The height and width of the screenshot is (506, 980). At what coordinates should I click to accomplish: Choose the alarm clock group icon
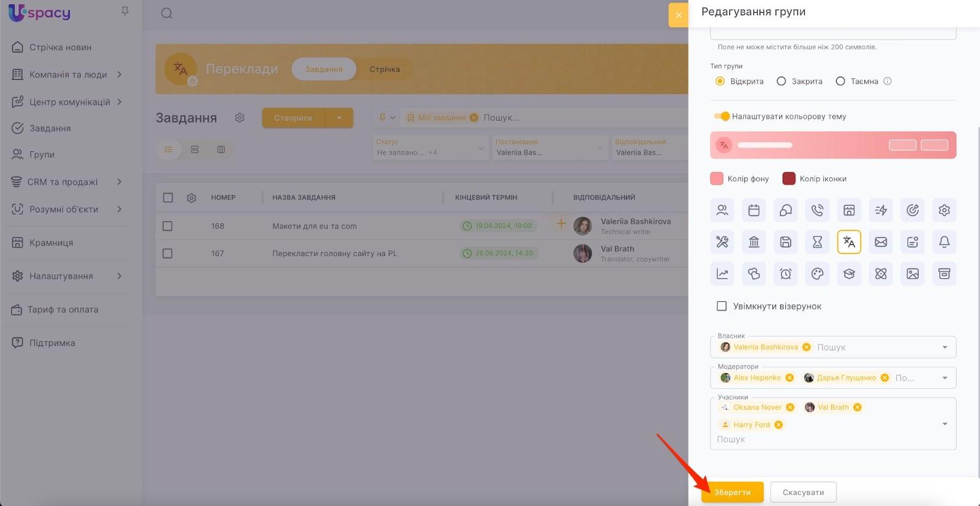tap(786, 274)
